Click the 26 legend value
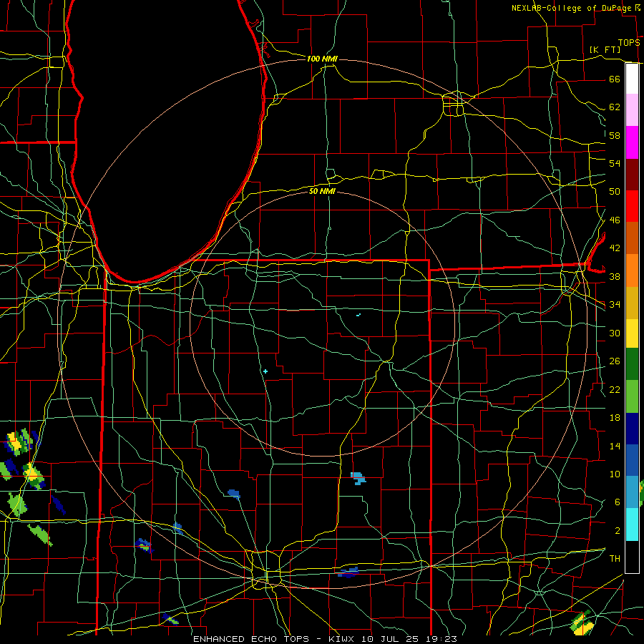This screenshot has width=644, height=644. coord(615,361)
